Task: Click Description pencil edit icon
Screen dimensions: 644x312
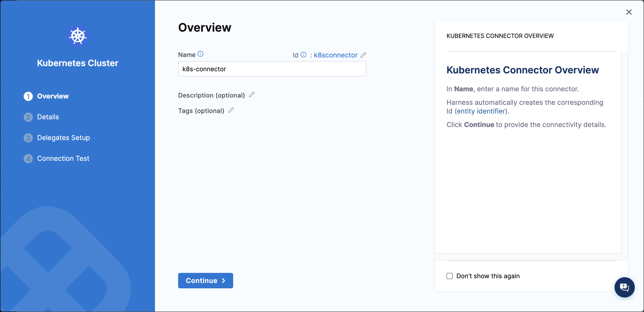Action: (252, 95)
